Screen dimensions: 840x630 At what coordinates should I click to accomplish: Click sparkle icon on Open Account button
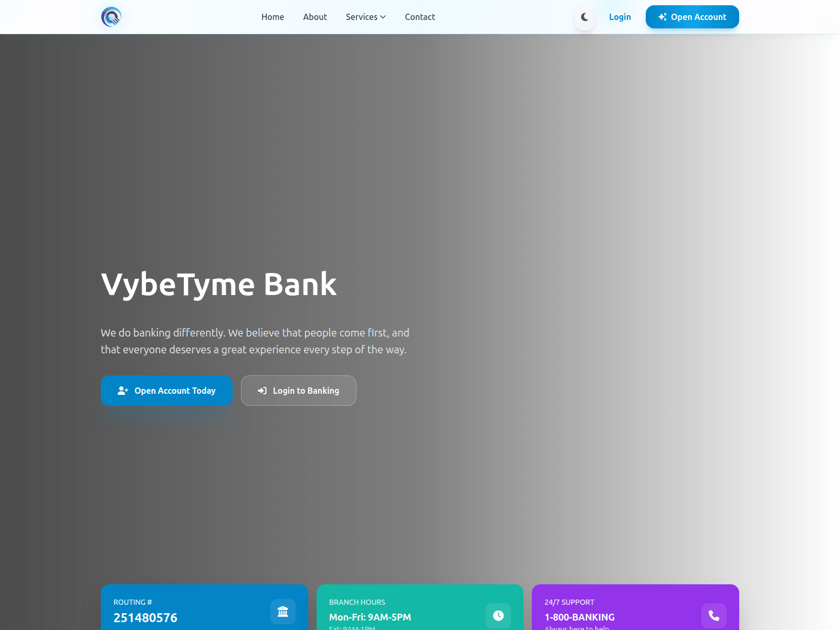(663, 17)
